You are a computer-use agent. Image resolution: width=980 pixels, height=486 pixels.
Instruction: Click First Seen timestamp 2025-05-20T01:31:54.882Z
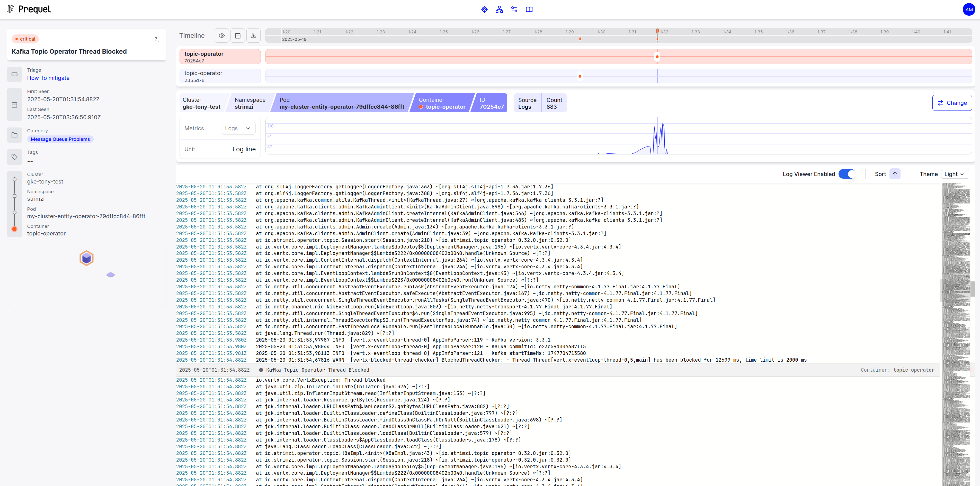click(x=63, y=99)
